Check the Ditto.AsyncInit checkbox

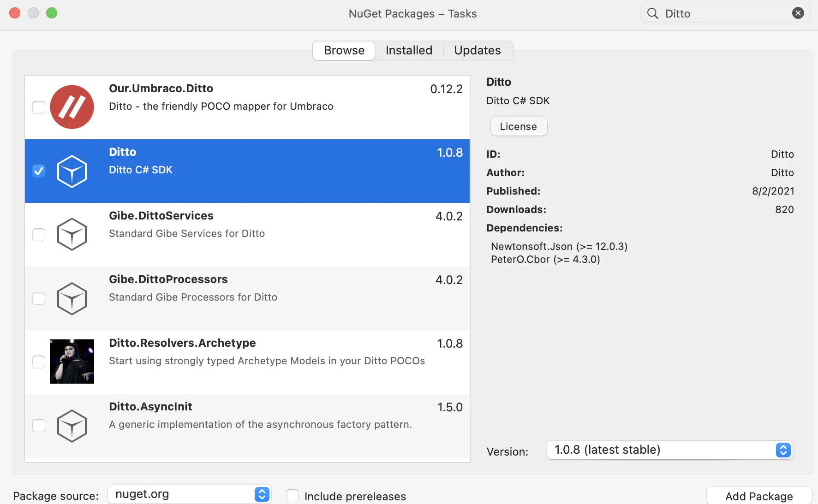tap(39, 426)
